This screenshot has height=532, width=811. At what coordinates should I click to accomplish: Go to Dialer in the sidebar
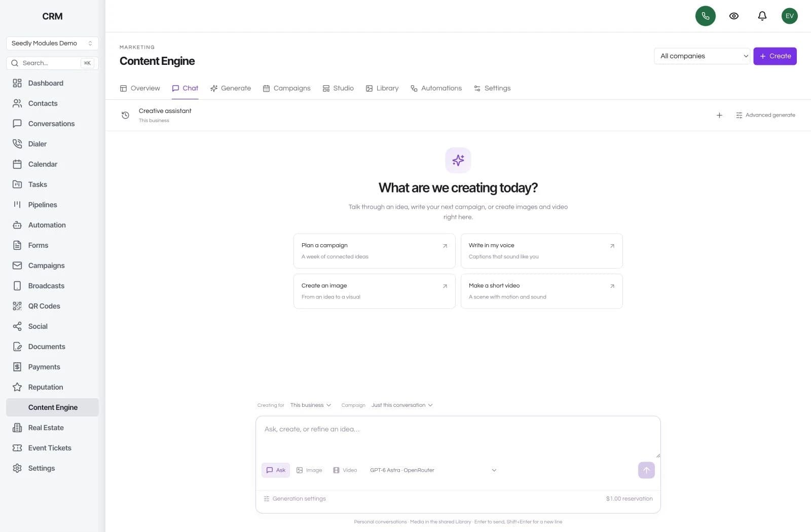click(52, 144)
